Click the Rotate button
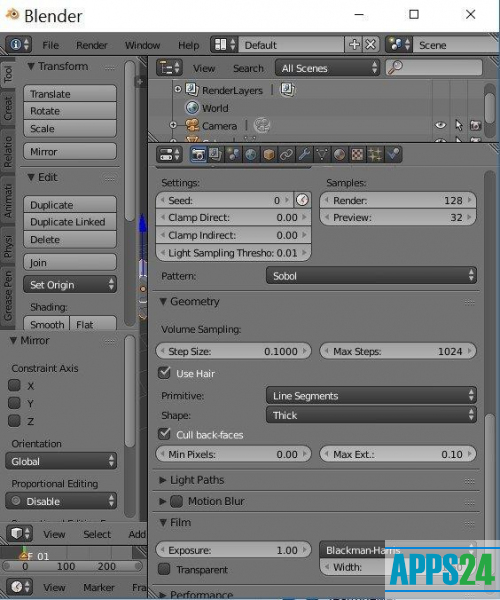The height and width of the screenshot is (600, 500). [x=70, y=111]
